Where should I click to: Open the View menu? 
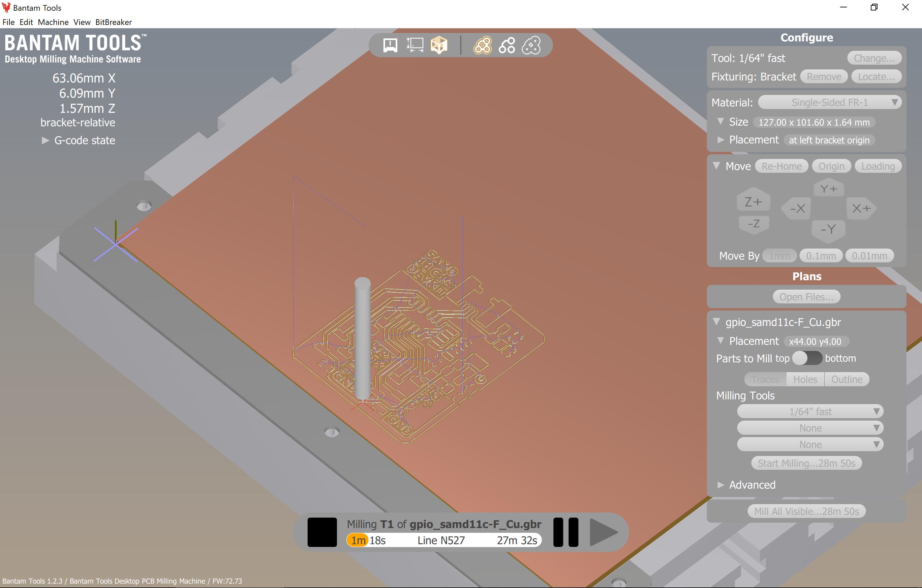click(x=82, y=22)
